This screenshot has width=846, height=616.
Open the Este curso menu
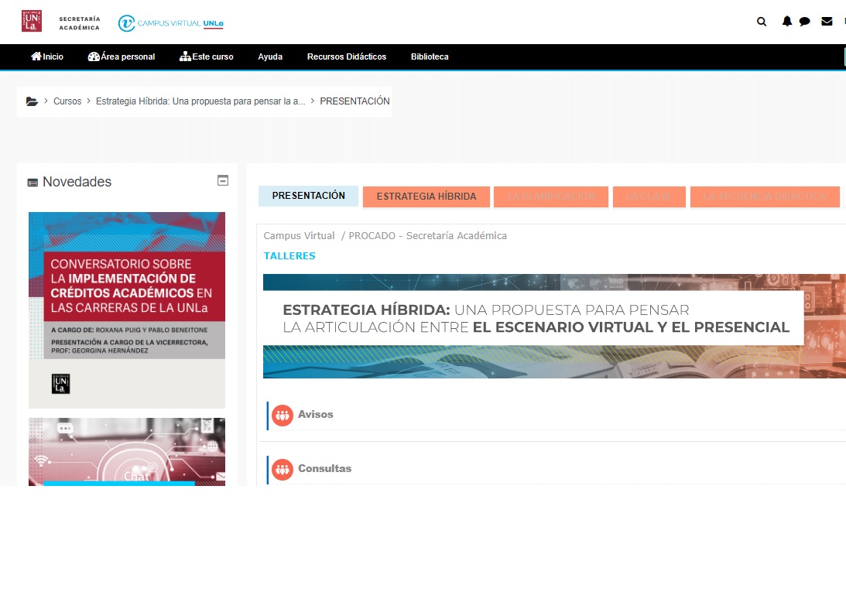tap(206, 56)
